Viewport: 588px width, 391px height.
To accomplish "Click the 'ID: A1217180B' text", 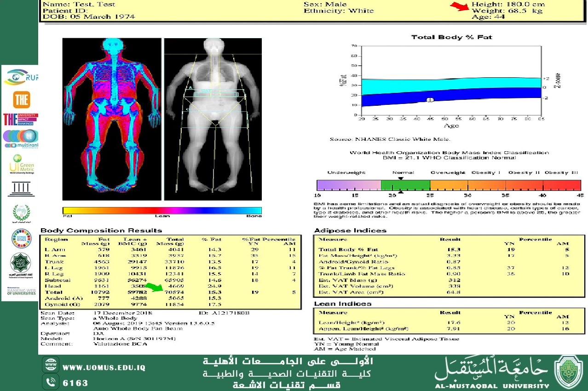I will [x=225, y=313].
